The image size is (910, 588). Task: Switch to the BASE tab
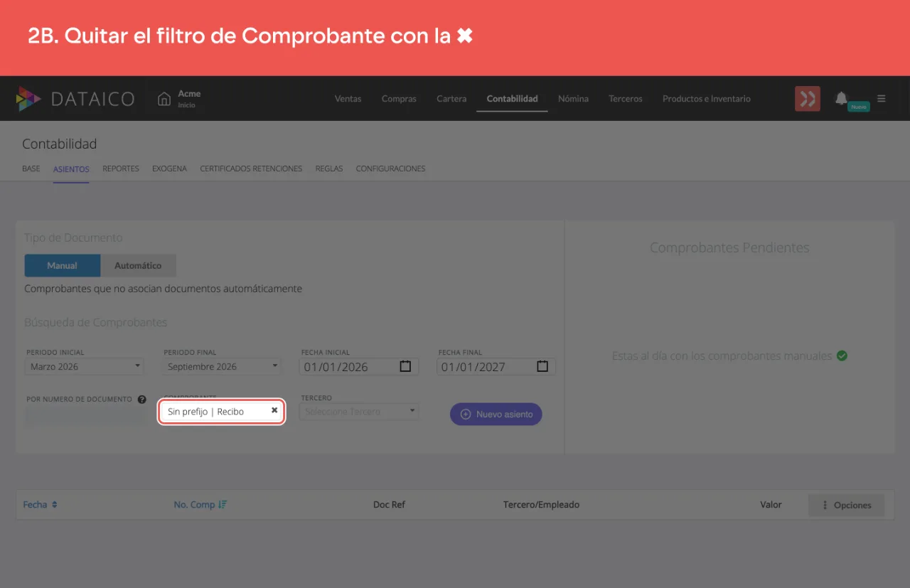tap(31, 169)
